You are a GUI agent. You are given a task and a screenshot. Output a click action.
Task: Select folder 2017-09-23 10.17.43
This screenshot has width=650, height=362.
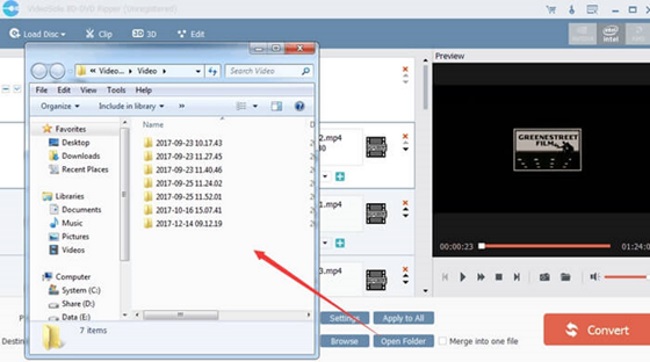coord(183,143)
